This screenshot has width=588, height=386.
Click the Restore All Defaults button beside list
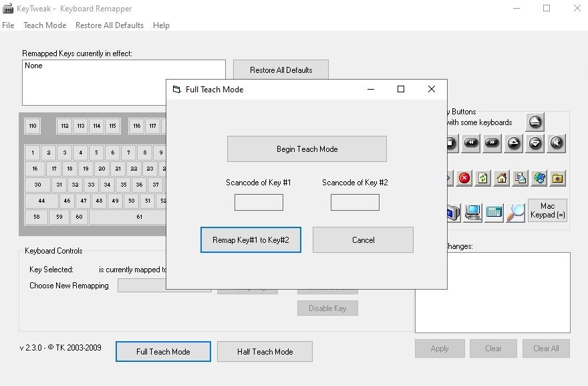pos(281,70)
